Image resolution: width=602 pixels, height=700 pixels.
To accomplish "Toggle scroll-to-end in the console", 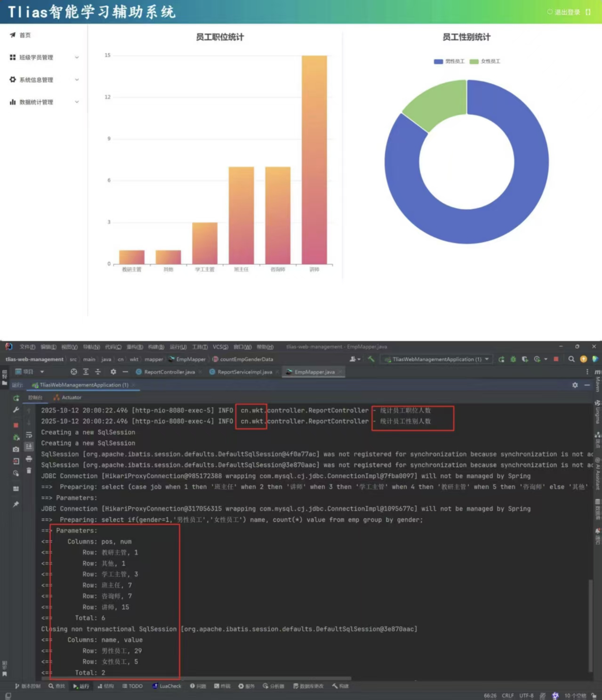I will [29, 446].
